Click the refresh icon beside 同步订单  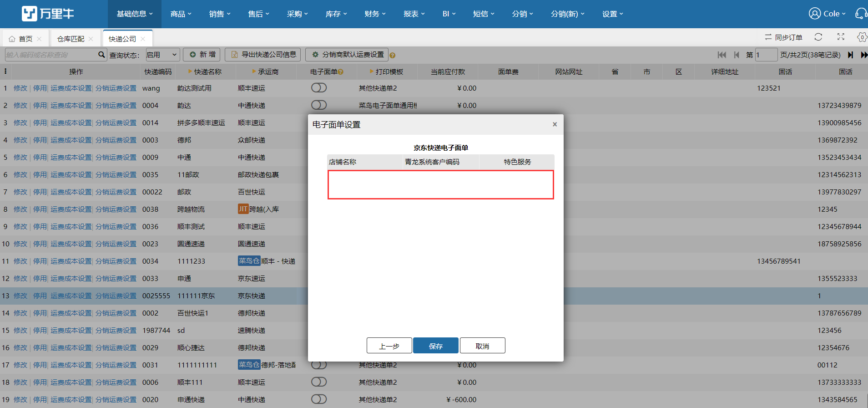click(818, 37)
